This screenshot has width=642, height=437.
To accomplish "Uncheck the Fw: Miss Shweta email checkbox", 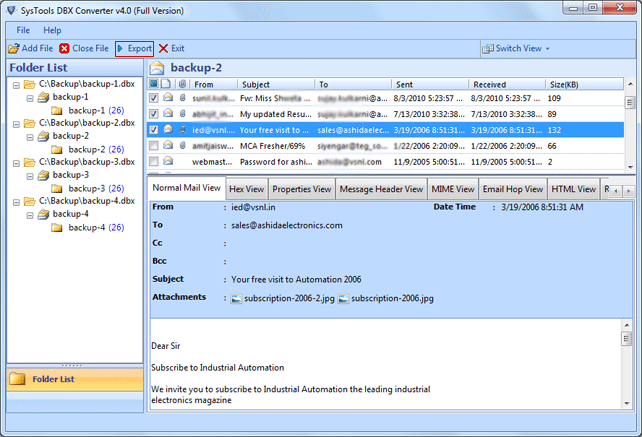I will pos(154,98).
